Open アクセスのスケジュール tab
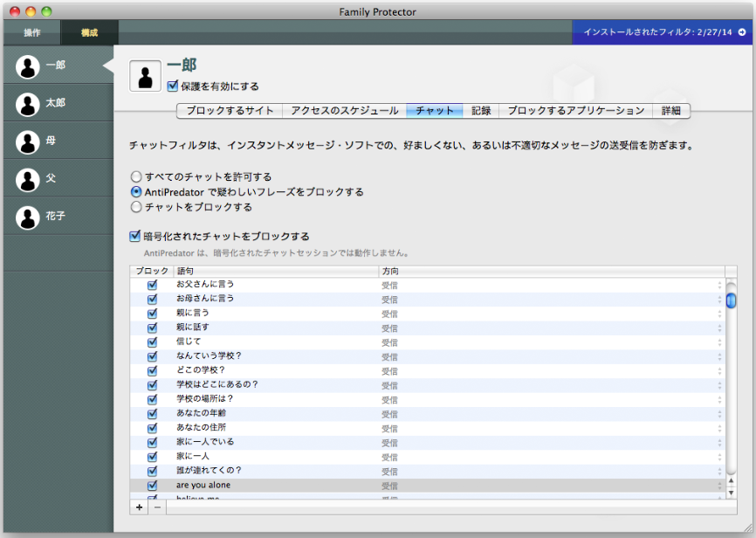The image size is (756, 538). pos(344,111)
